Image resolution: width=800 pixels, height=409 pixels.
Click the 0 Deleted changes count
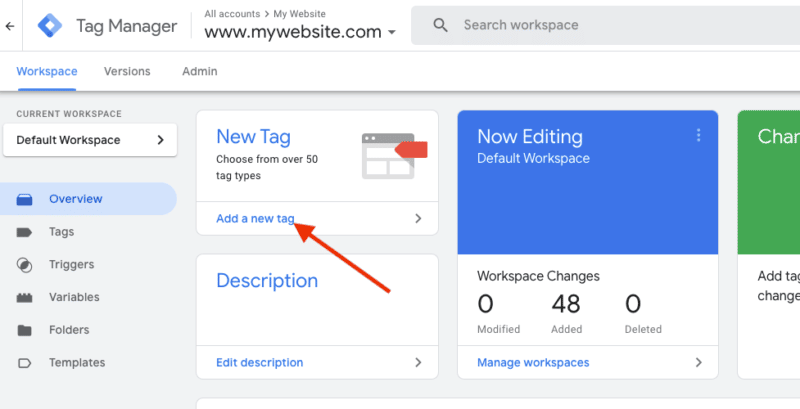[633, 304]
